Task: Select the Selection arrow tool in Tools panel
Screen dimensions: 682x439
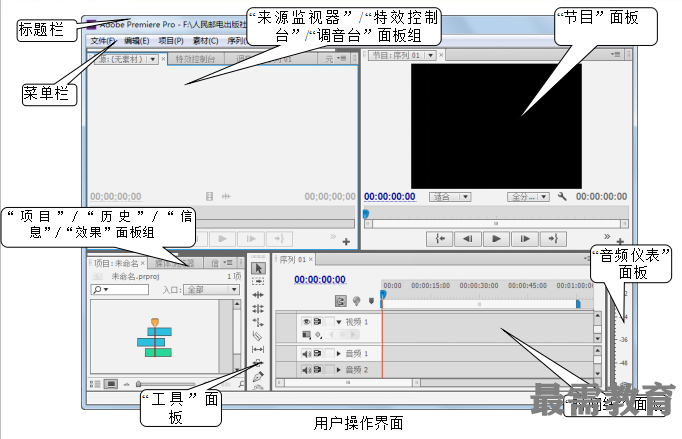Action: [258, 268]
